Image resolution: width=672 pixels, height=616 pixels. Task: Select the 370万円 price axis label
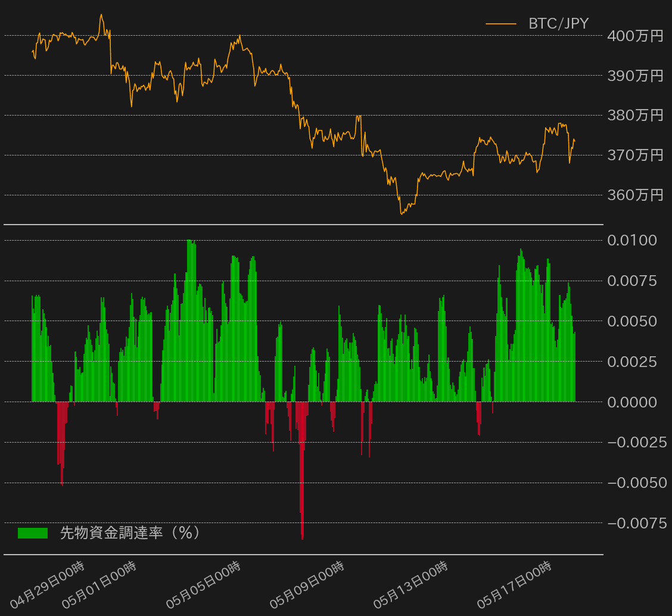(634, 155)
